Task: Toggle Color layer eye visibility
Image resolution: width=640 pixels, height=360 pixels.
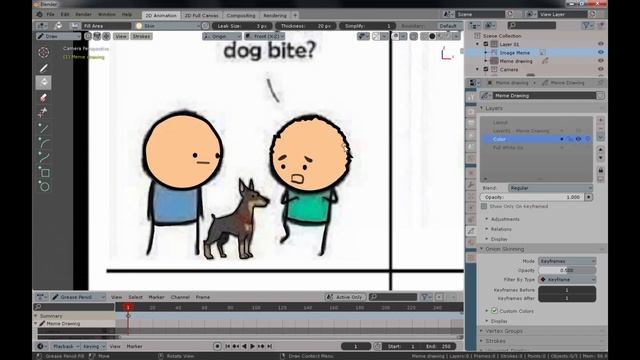Action: pos(578,139)
